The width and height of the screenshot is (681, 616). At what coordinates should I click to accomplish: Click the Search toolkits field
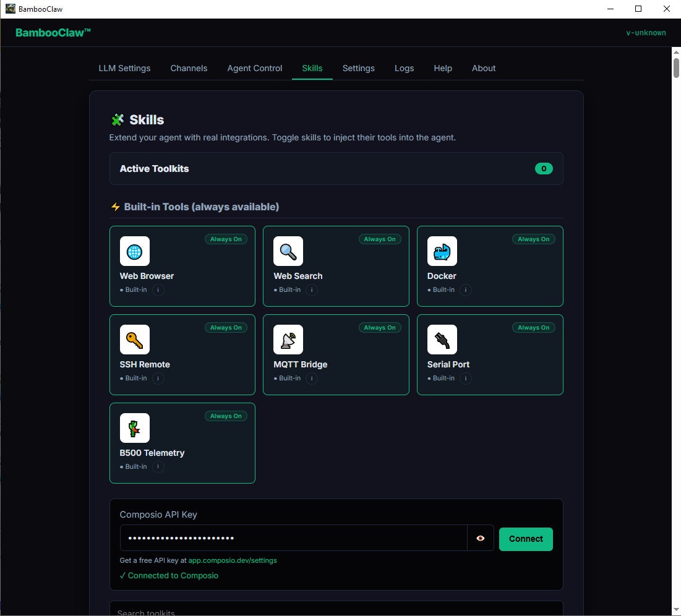[336, 609]
